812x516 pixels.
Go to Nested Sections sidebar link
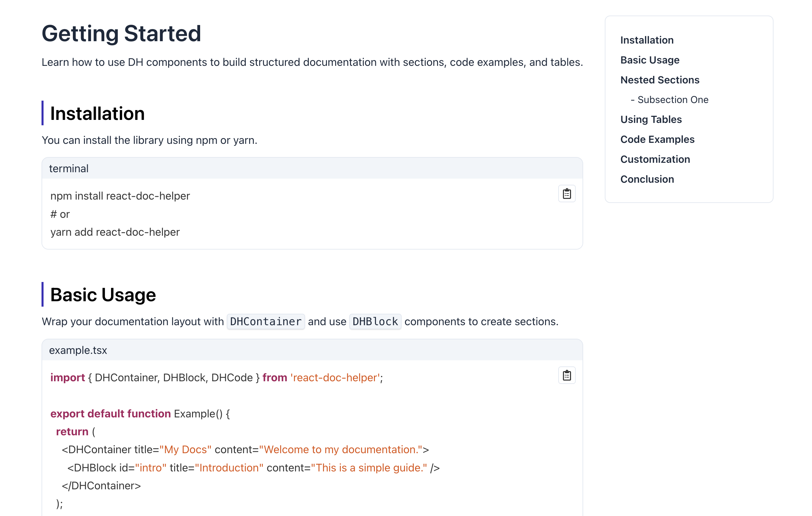click(x=659, y=80)
